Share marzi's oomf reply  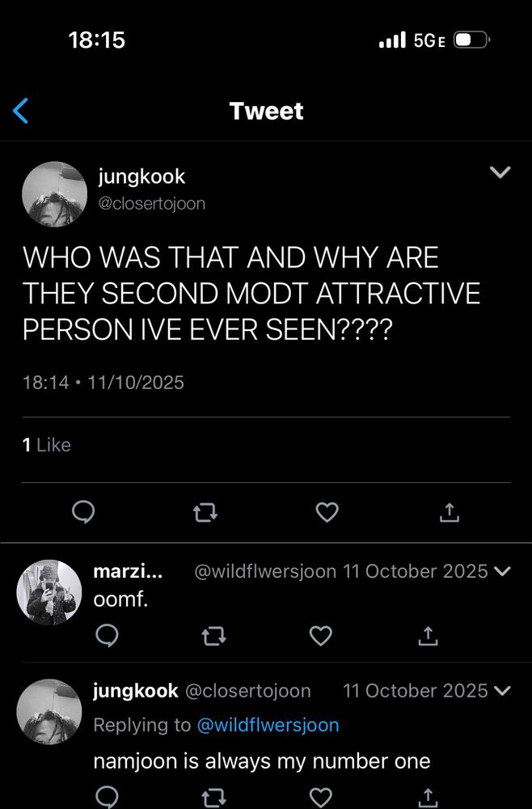(429, 637)
